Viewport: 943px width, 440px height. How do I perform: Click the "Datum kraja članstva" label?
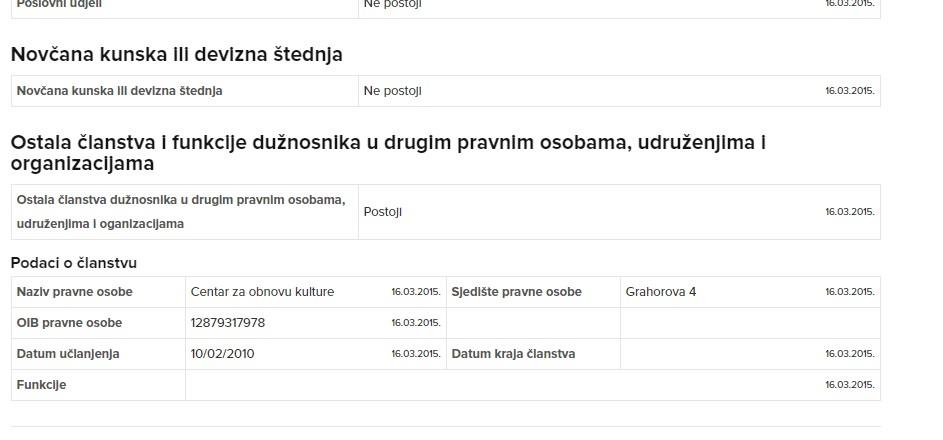pyautogui.click(x=513, y=354)
